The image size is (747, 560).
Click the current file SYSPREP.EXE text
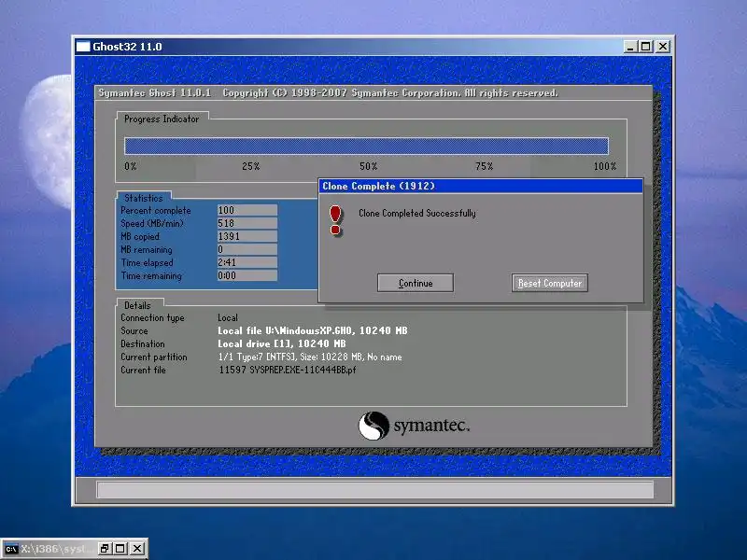coord(288,370)
